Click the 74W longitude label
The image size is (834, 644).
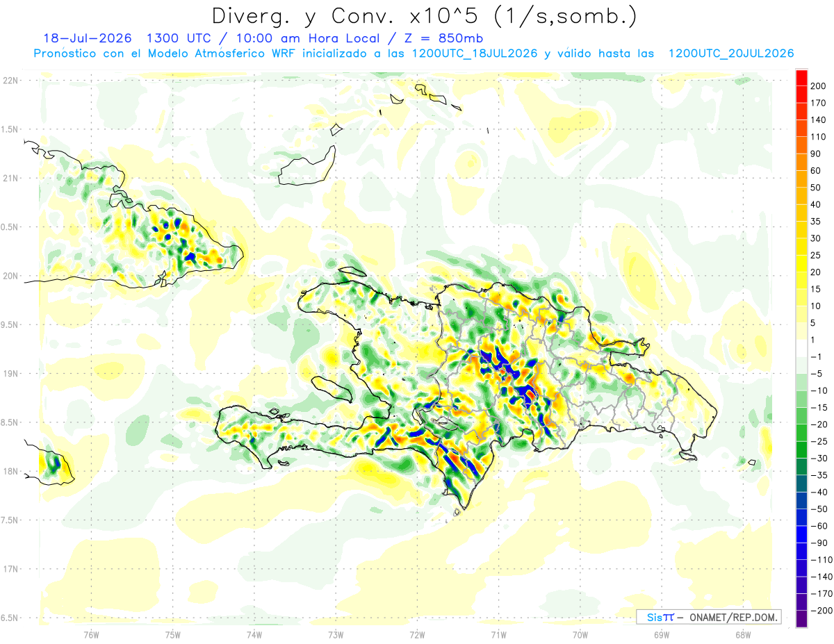(x=254, y=634)
